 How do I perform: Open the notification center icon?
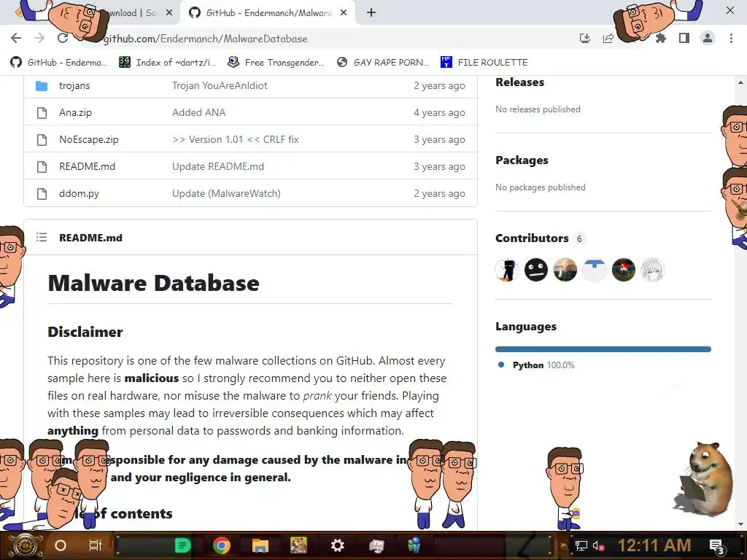pyautogui.click(x=717, y=547)
